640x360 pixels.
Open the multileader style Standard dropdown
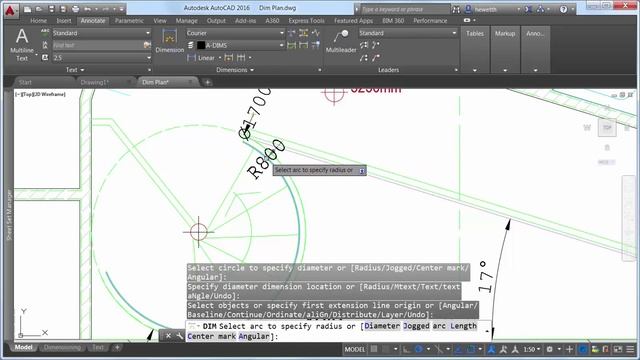coord(408,33)
